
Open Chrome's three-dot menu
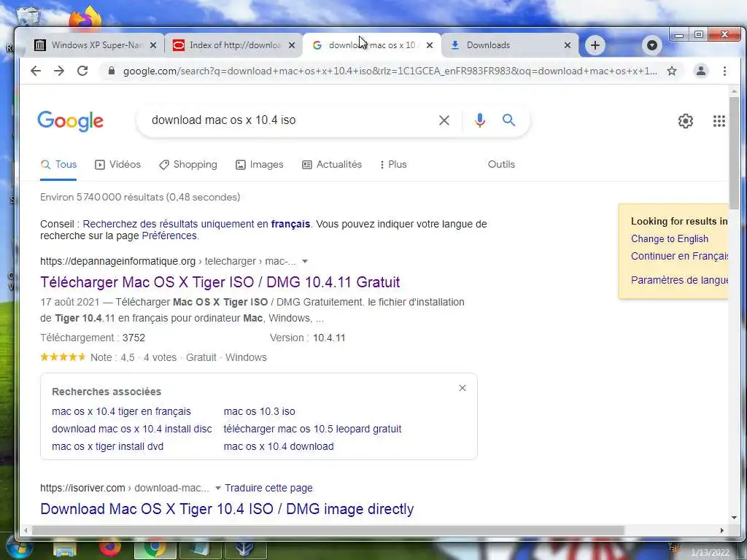point(724,71)
